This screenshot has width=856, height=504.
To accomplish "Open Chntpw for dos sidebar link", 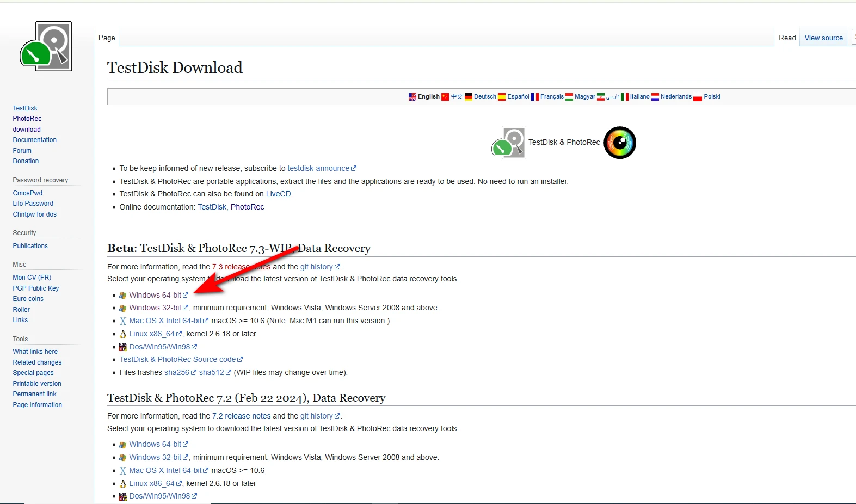I will pyautogui.click(x=35, y=214).
